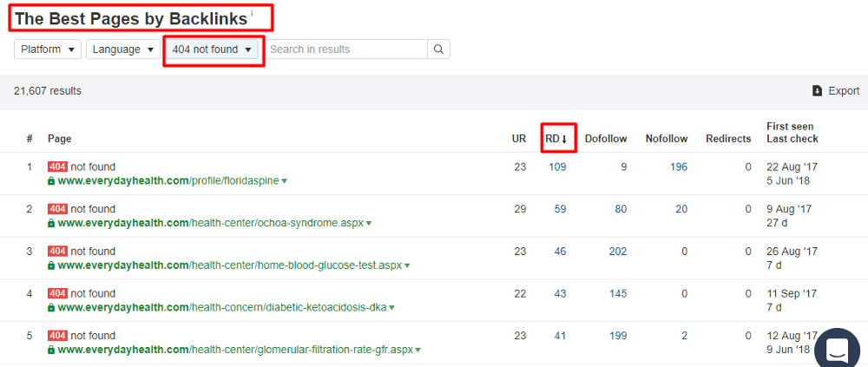Click the Export download icon

pyautogui.click(x=817, y=91)
